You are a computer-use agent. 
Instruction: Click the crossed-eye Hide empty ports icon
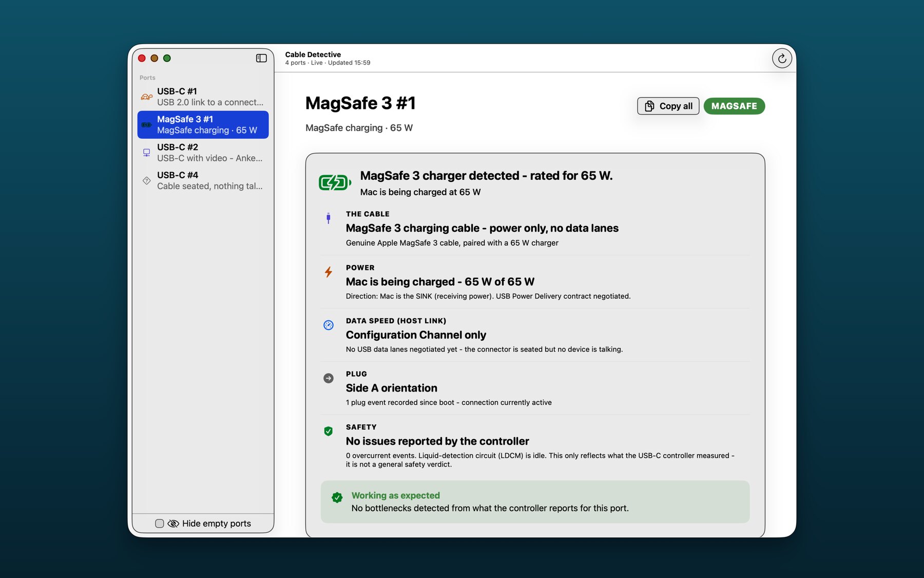[x=173, y=524]
